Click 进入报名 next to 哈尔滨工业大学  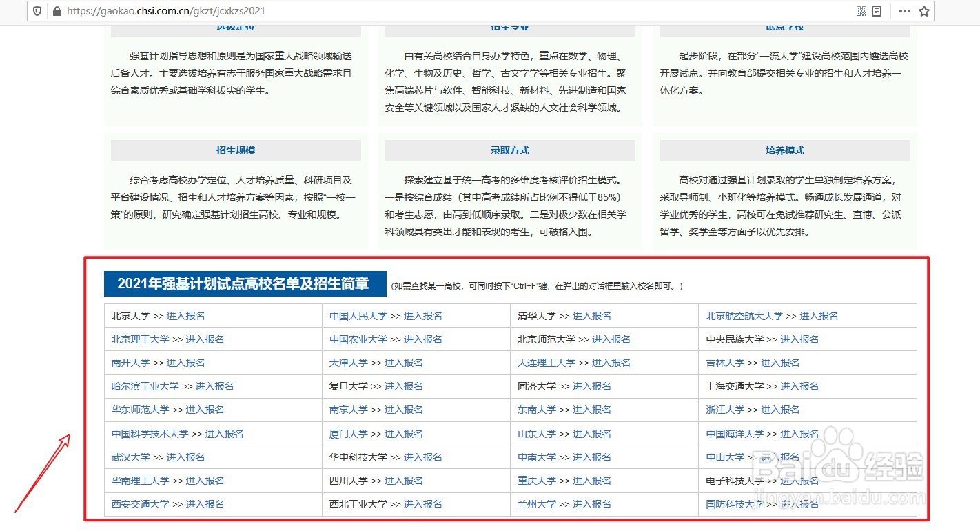pos(214,386)
